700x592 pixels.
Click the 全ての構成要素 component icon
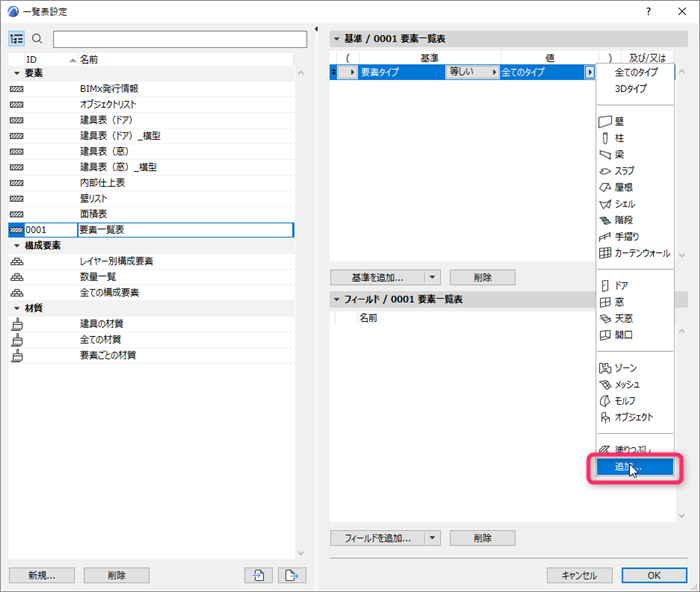pyautogui.click(x=17, y=293)
